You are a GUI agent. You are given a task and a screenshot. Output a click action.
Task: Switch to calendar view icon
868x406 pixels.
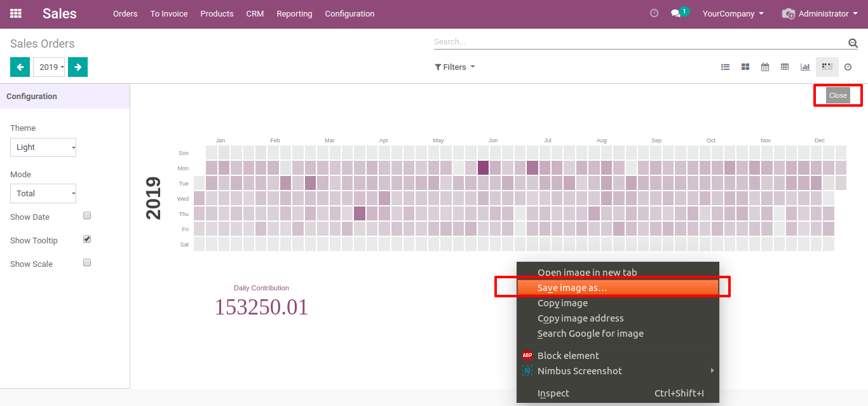pos(765,67)
